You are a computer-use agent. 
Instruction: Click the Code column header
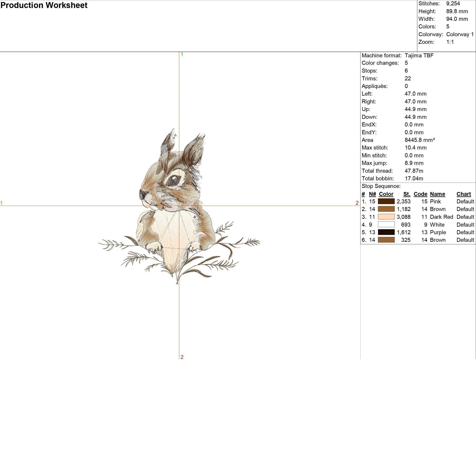pos(420,194)
